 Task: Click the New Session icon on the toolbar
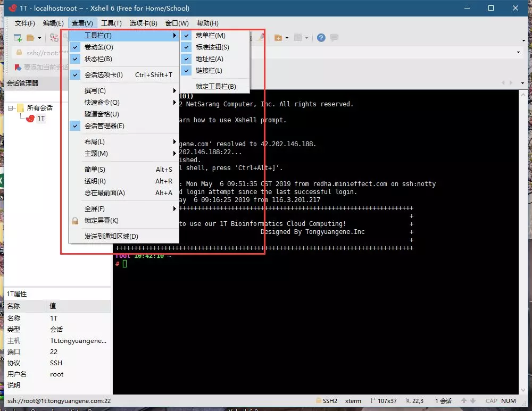pyautogui.click(x=18, y=37)
